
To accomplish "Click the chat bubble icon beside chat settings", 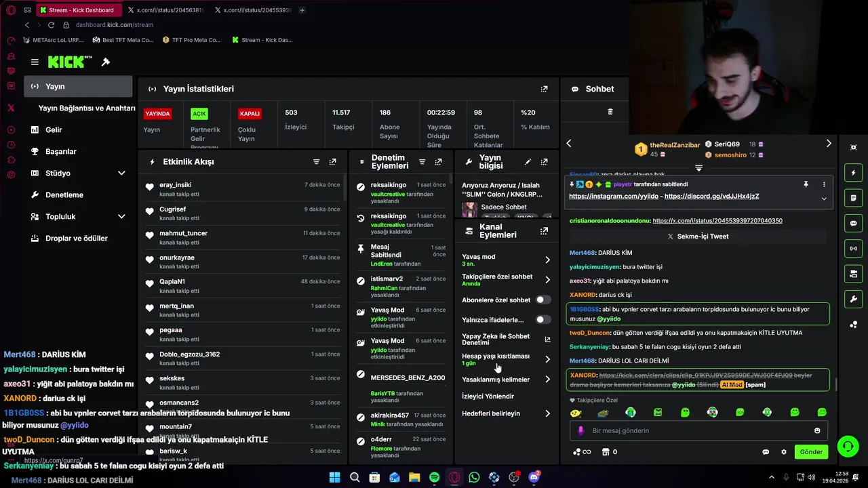I will 766,452.
